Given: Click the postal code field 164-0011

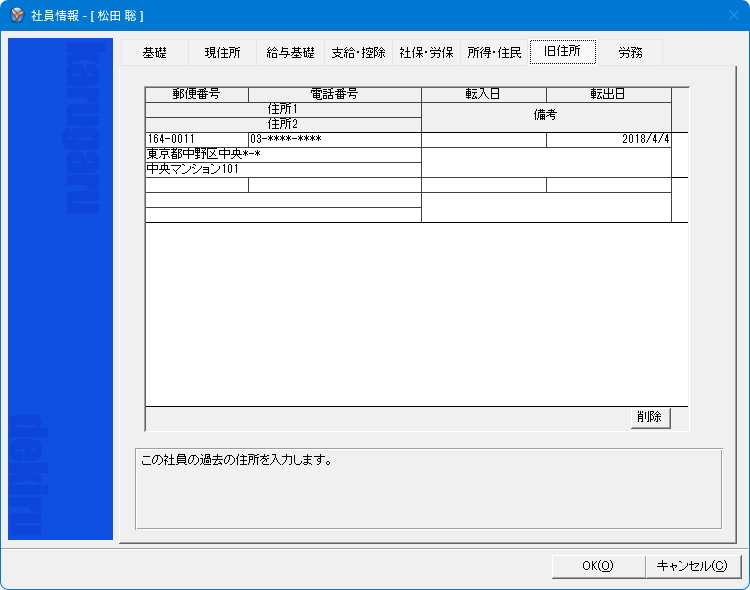Looking at the screenshot, I should pyautogui.click(x=196, y=140).
